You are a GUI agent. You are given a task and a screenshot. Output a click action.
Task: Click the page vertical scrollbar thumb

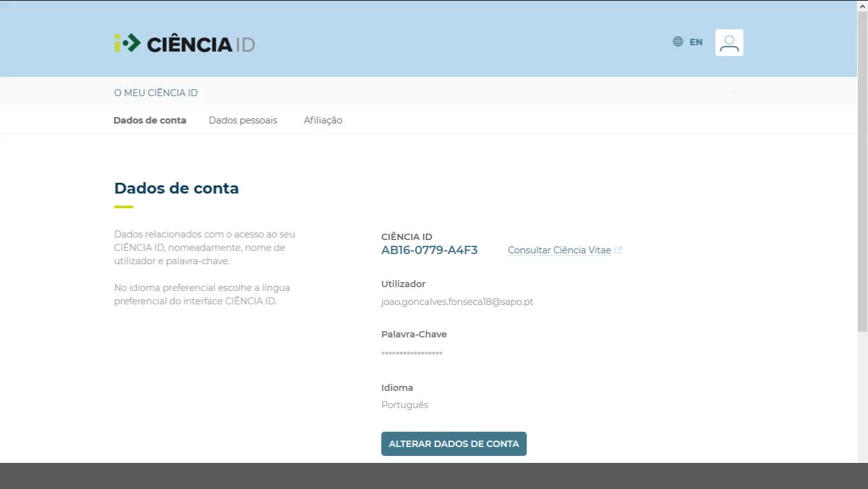(862, 172)
